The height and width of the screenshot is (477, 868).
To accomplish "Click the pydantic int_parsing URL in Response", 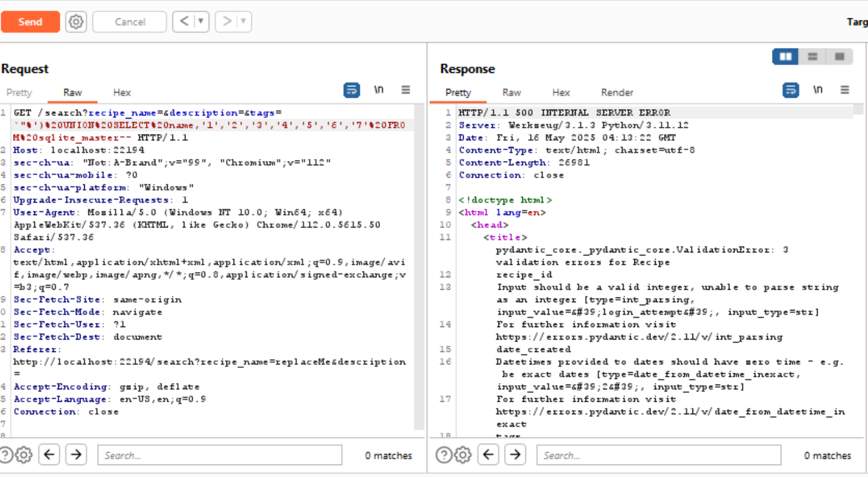I will point(639,337).
